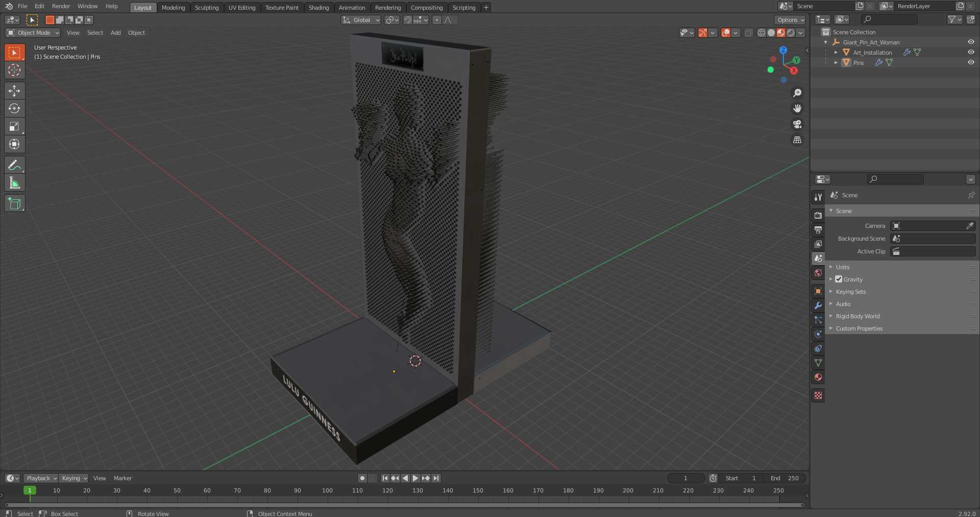Open the Material properties tab
This screenshot has height=517, width=980.
(x=818, y=377)
